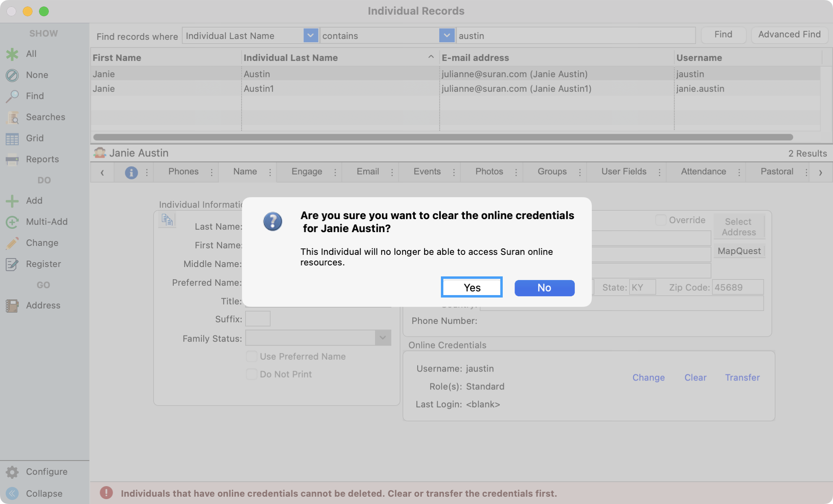Toggle the Override checkbox
This screenshot has height=504, width=833.
click(x=661, y=220)
